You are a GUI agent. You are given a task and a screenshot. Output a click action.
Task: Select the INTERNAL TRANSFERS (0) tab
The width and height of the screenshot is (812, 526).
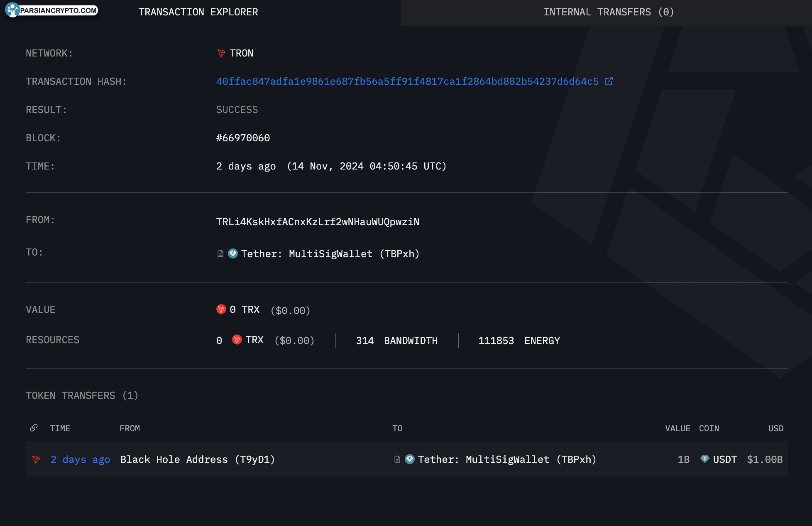pyautogui.click(x=609, y=12)
